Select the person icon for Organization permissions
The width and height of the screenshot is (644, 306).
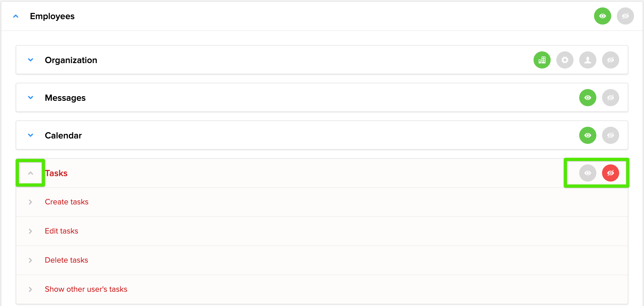(x=587, y=60)
